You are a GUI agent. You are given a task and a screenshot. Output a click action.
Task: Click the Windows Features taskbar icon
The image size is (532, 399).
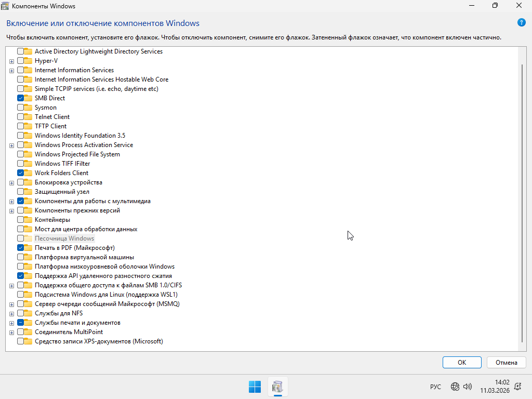pos(277,387)
